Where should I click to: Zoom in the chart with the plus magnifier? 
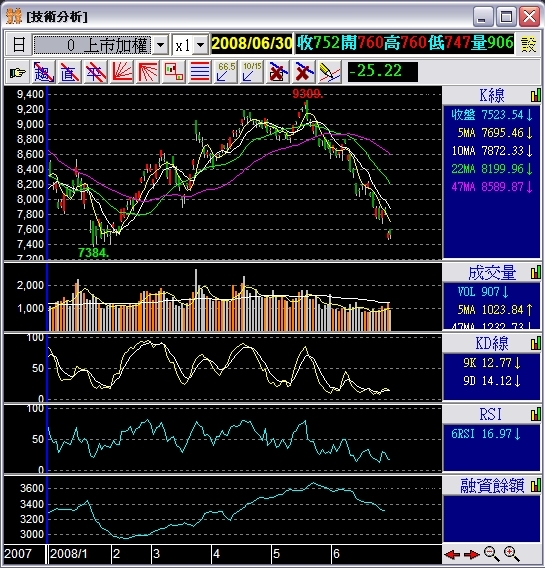512,554
